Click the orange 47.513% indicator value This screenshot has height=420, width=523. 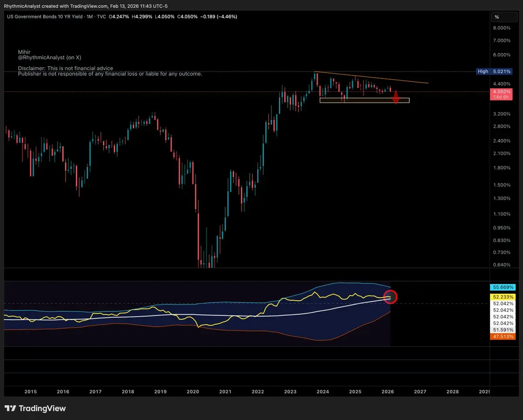coord(503,336)
